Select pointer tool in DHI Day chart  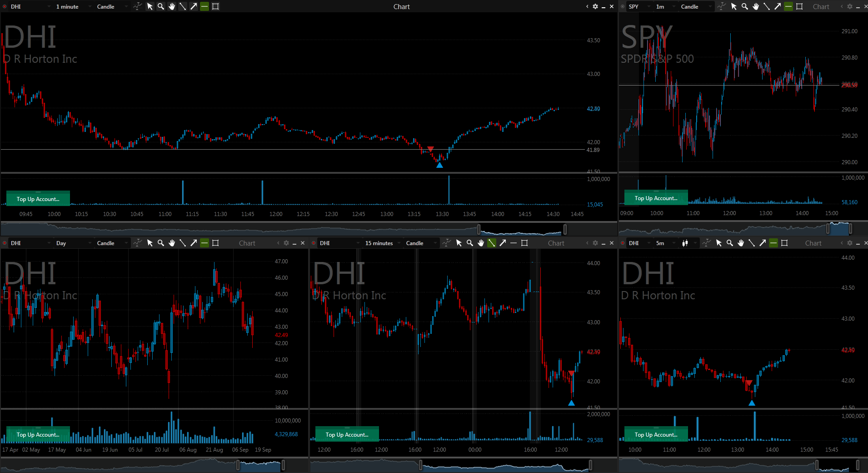(x=150, y=243)
